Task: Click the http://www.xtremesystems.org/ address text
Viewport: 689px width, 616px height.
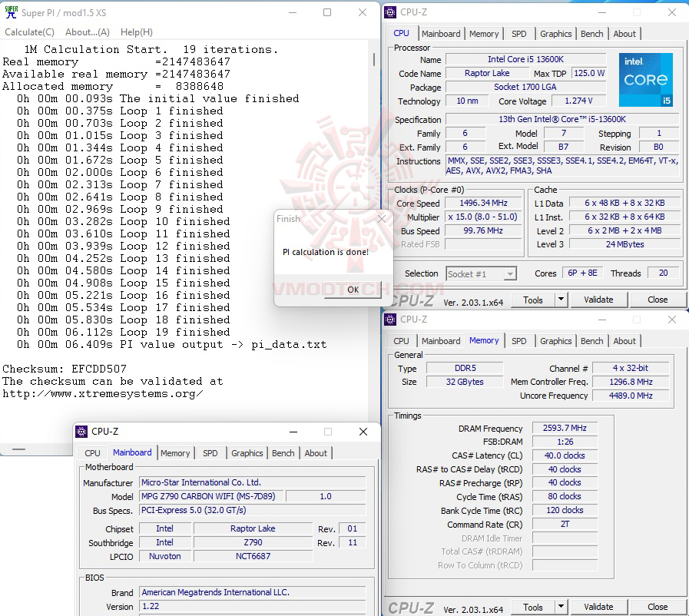Action: tap(102, 393)
